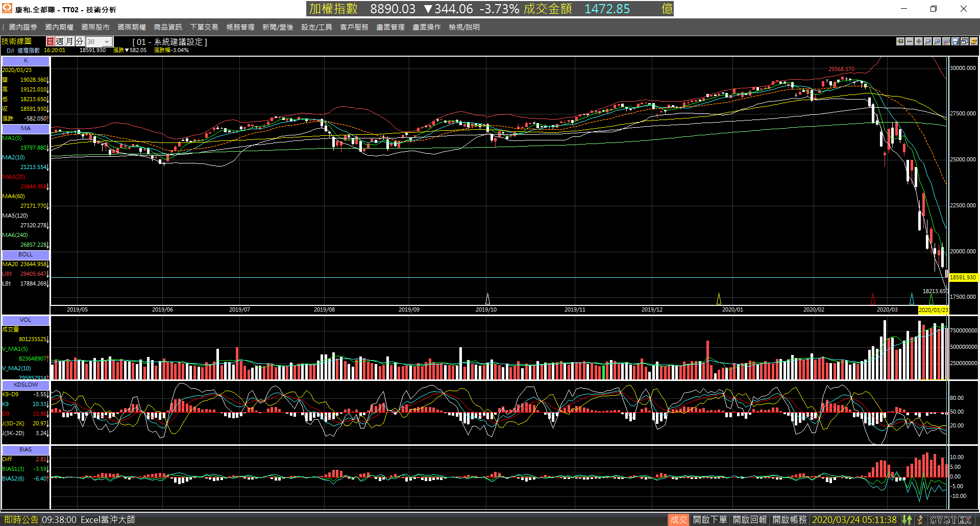Click the SYSTEX logo in status bar

[950, 520]
